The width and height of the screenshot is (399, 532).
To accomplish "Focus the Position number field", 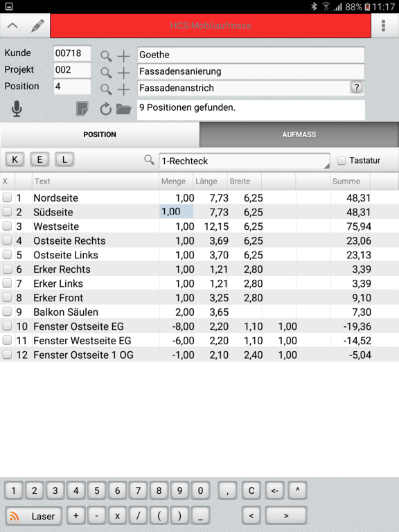I will 72,87.
